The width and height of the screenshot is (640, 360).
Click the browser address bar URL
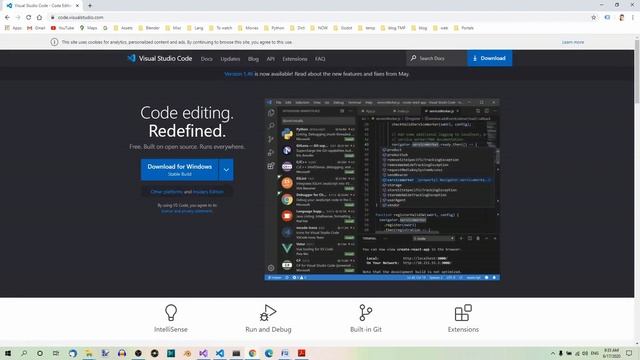tap(80, 18)
